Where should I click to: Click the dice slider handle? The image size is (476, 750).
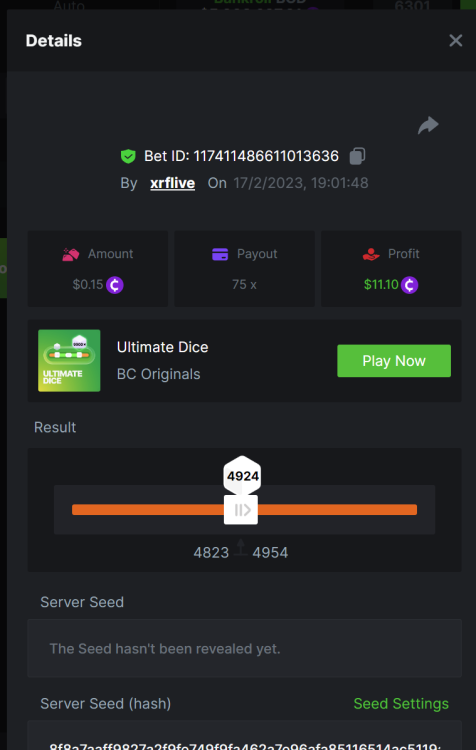click(x=241, y=510)
